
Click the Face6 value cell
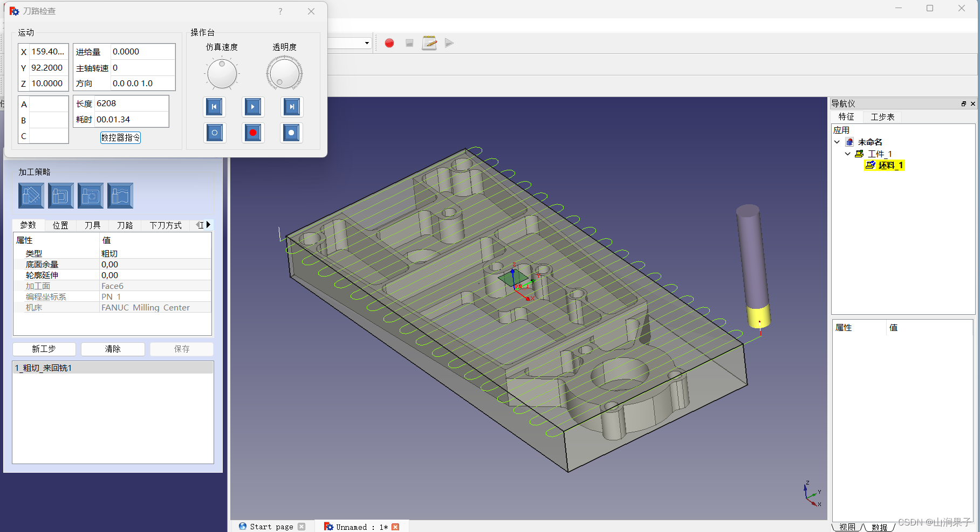(x=155, y=286)
